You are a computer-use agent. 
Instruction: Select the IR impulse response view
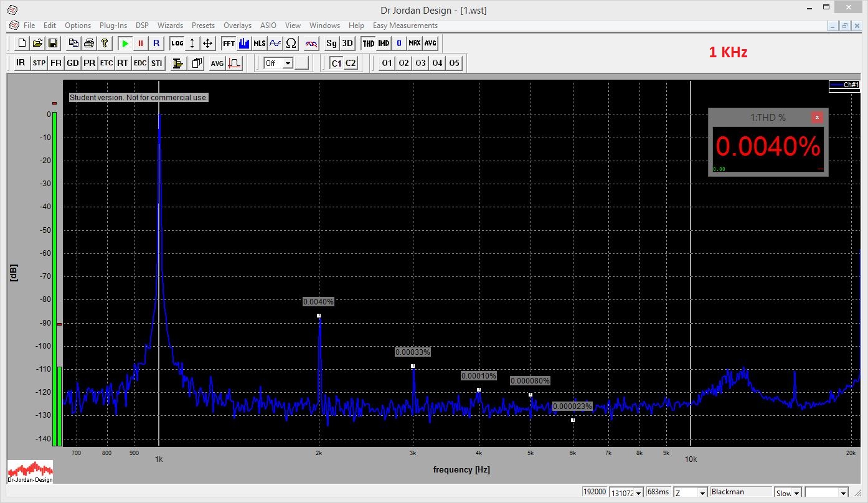point(21,63)
